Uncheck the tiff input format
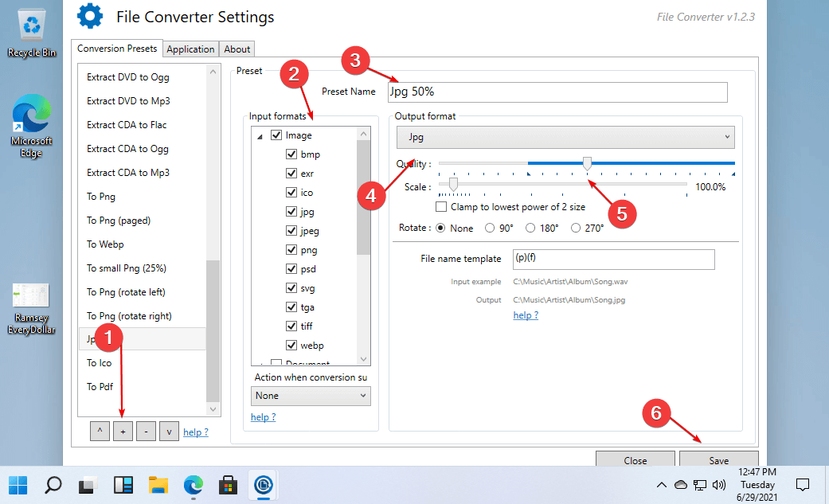 pyautogui.click(x=291, y=326)
